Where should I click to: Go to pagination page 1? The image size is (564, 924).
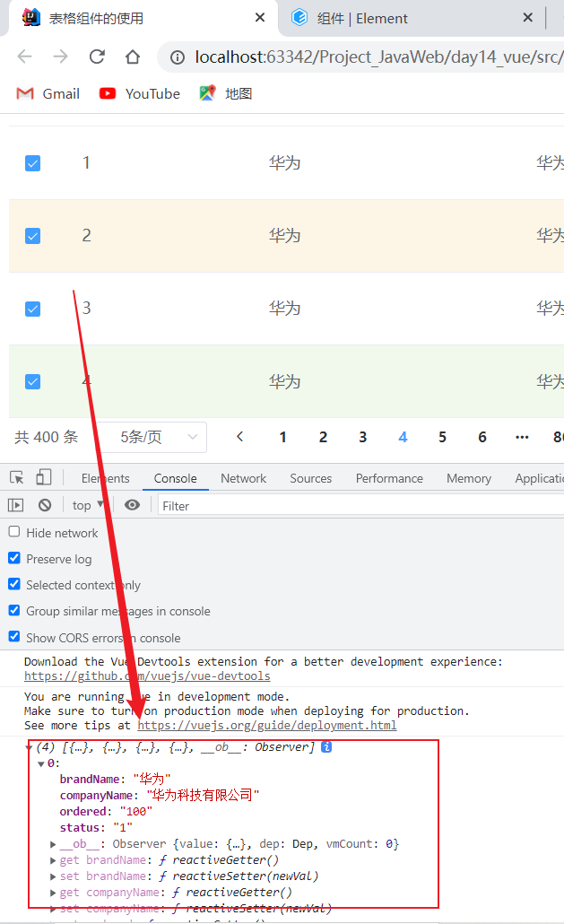(282, 437)
